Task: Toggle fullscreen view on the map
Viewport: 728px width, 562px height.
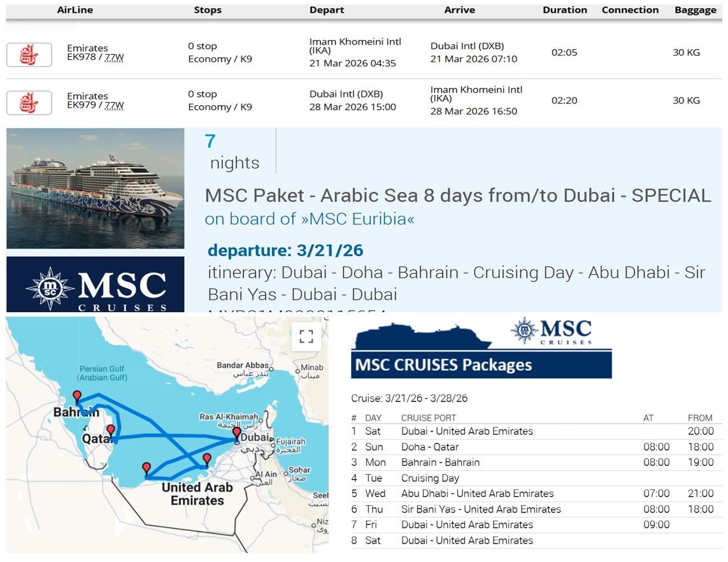Action: pos(306,336)
